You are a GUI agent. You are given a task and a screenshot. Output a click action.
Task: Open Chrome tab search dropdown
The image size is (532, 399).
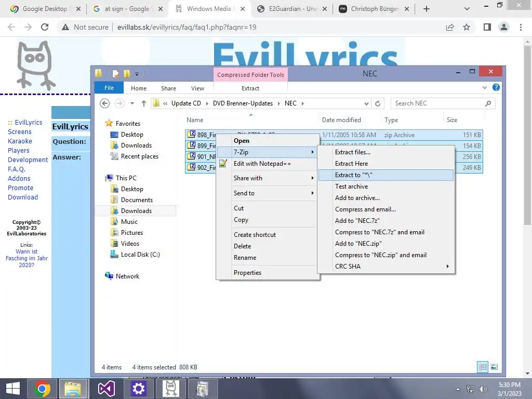467,9
